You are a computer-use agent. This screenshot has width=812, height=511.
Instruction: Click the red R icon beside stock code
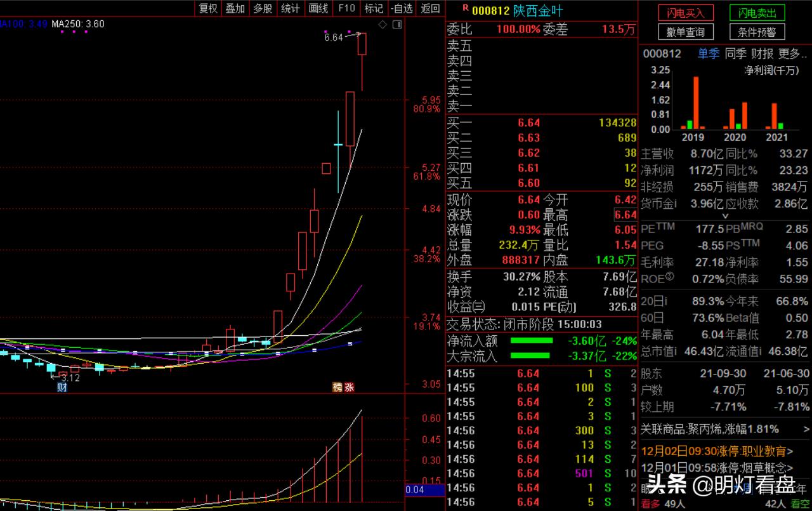click(466, 8)
